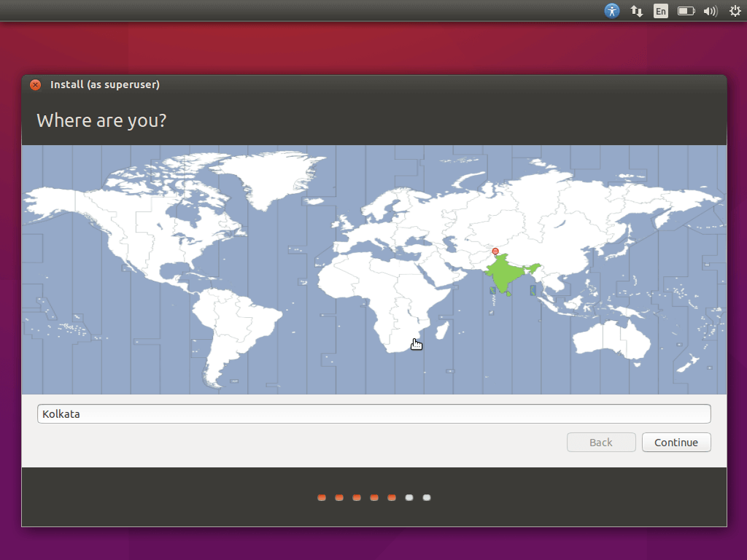Close the Install window
This screenshot has height=560, width=747.
[x=35, y=85]
